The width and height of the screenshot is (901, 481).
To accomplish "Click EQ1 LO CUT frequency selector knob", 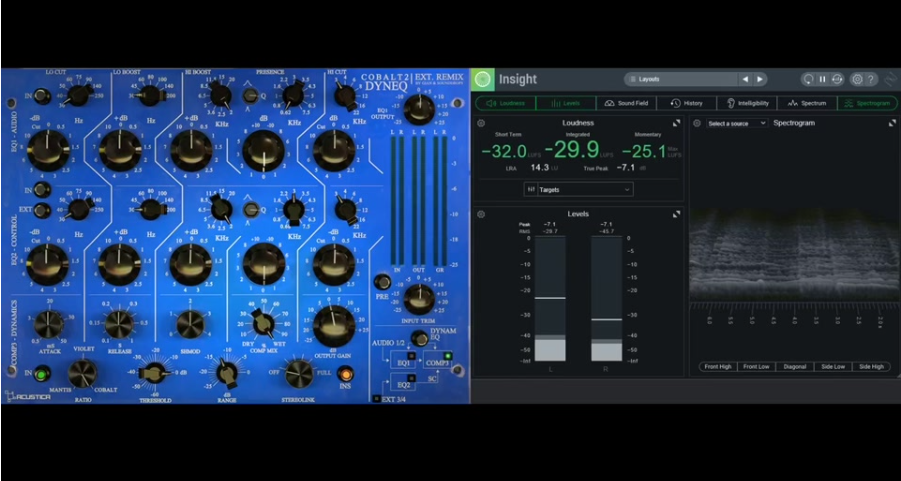I will (78, 95).
